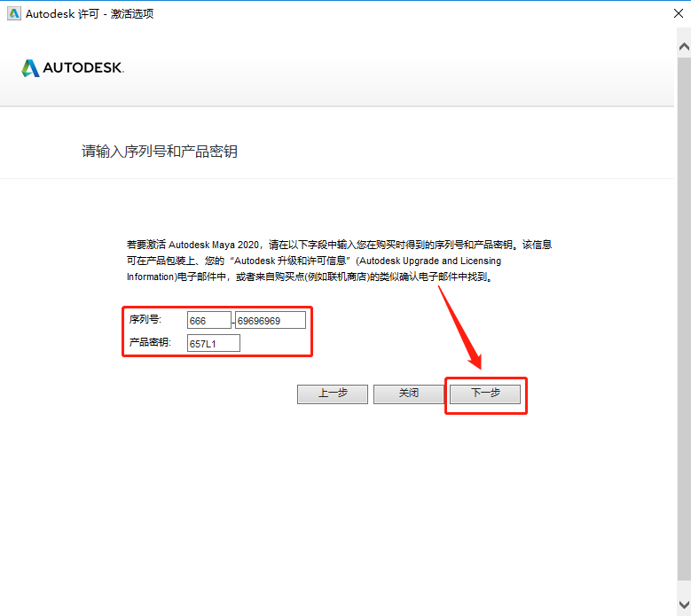691x616 pixels.
Task: Click the 产品密钥 label
Action: point(150,342)
